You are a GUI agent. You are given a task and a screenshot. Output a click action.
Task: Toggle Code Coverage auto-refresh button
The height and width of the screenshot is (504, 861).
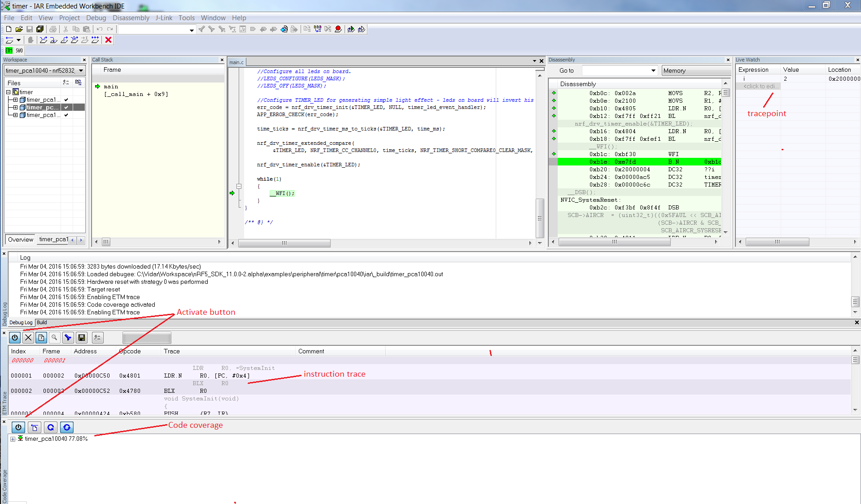(67, 427)
